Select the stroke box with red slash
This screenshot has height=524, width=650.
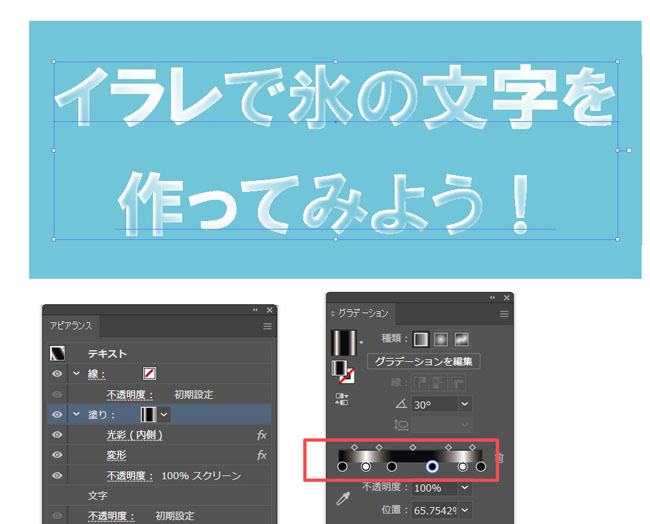pyautogui.click(x=347, y=376)
